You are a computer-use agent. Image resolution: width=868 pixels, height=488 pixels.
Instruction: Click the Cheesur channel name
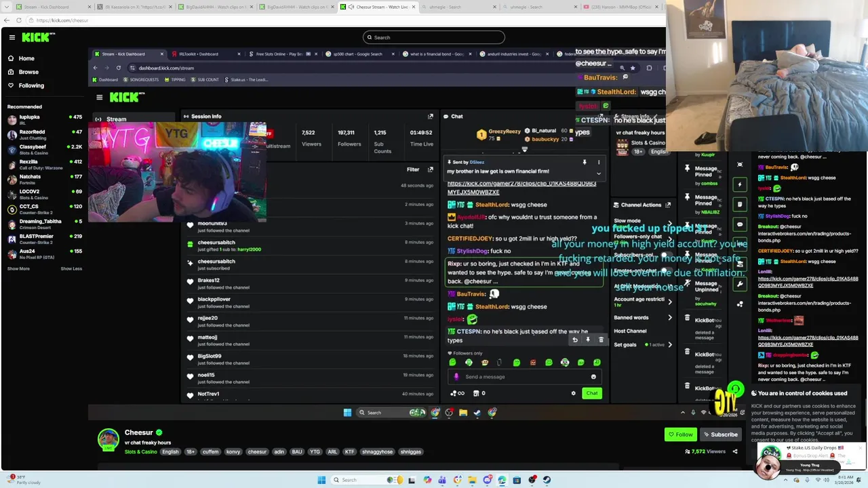click(x=138, y=432)
